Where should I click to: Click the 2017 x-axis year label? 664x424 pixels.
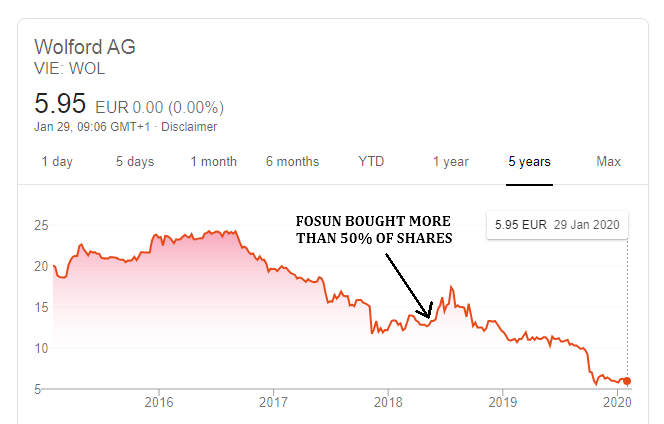(273, 402)
